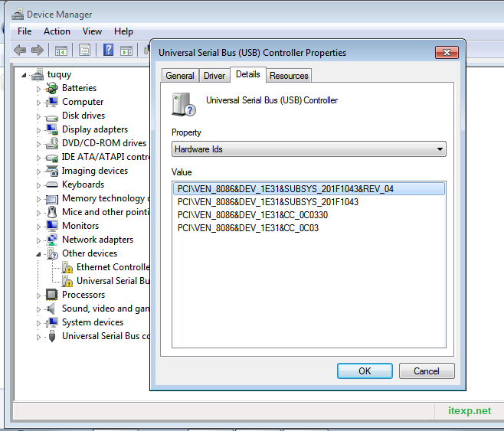Select the System devices tree item label
Image resolution: width=504 pixels, height=431 pixels.
[x=93, y=322]
